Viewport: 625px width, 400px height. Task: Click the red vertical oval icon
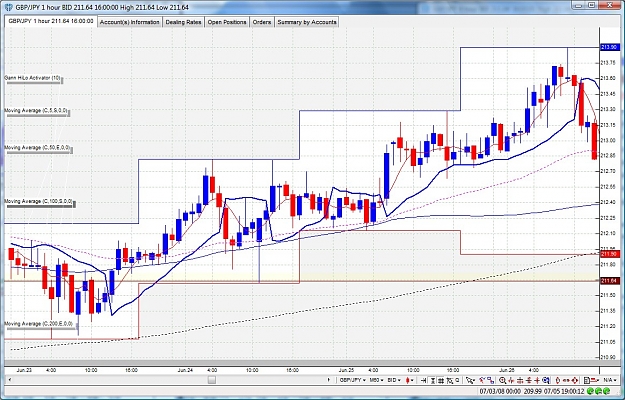tap(558, 380)
